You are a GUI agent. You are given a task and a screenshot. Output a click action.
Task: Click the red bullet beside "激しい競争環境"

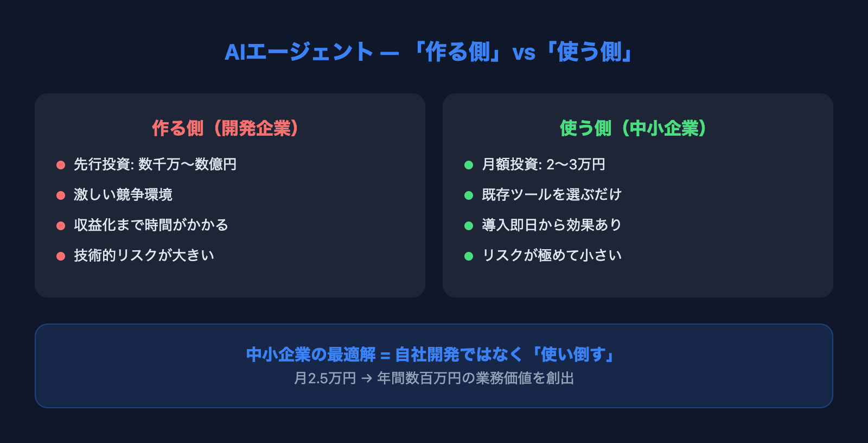(61, 195)
